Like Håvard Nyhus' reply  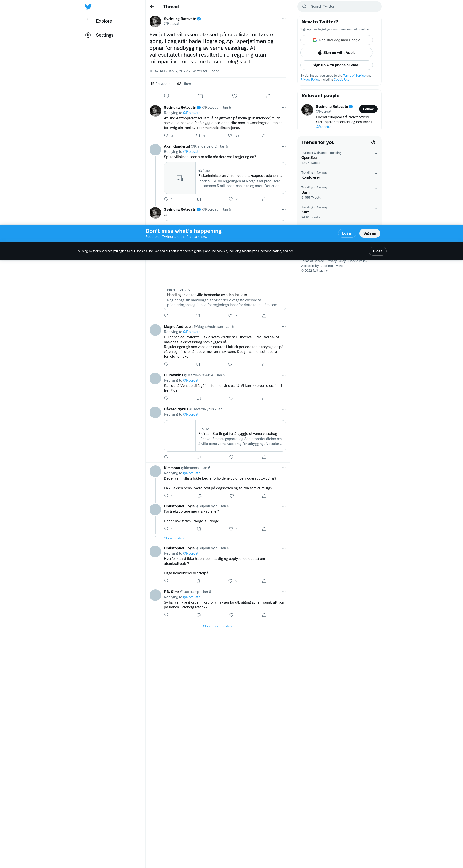tap(231, 457)
